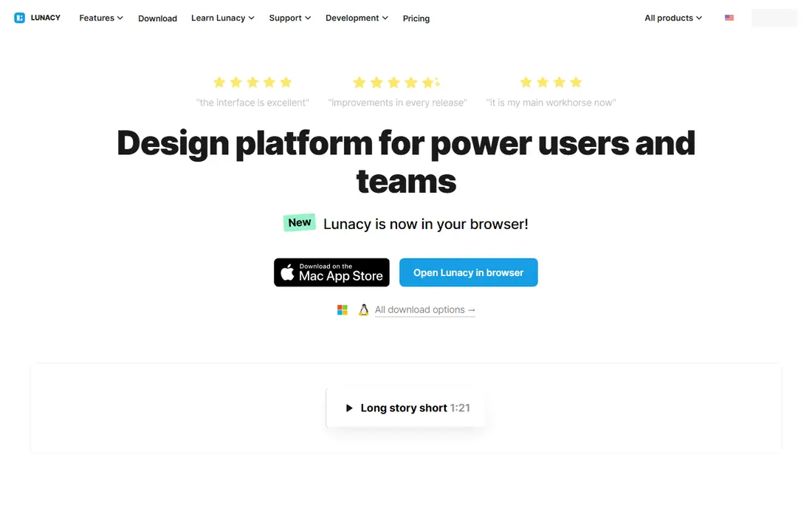Screen dimensions: 812x508
Task: Open the Features dropdown menu
Action: 101,18
